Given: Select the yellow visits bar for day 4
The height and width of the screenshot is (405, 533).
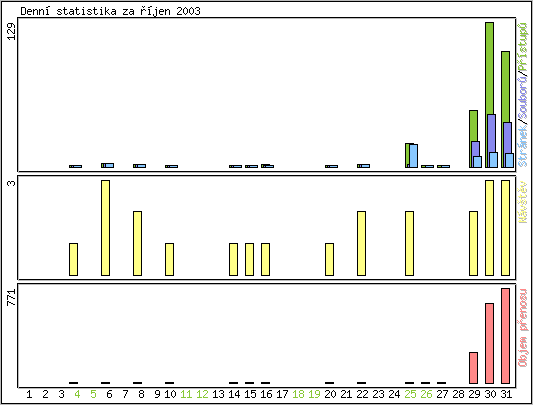Looking at the screenshot, I should pos(73,259).
